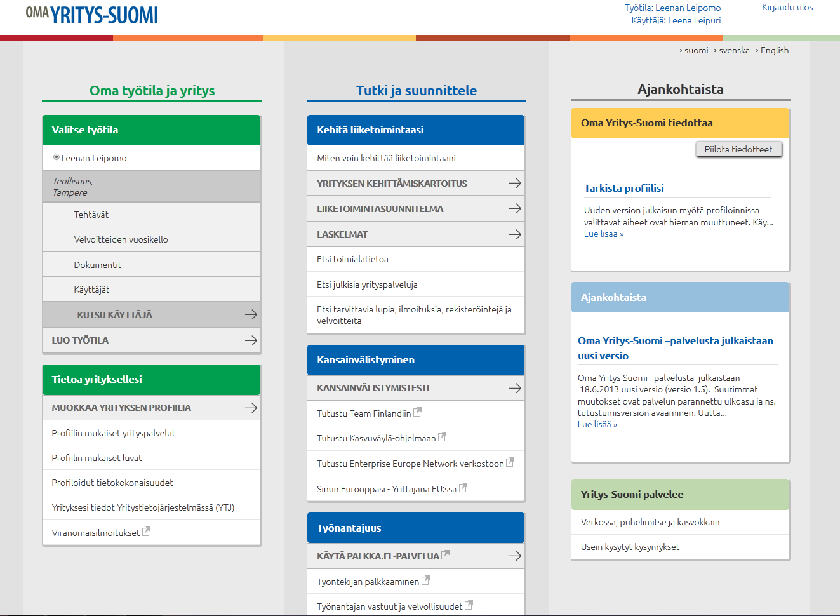Click arrow icon beside Muokkaa yrityksen profiilia
Image resolution: width=840 pixels, height=616 pixels.
click(x=251, y=408)
